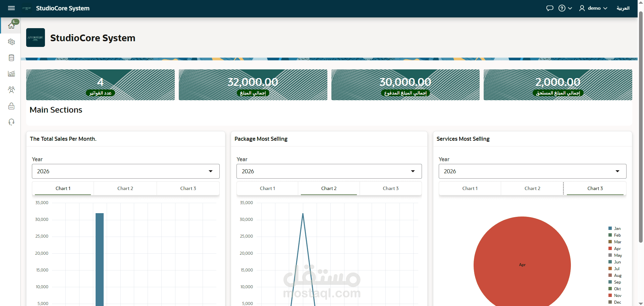Open the hamburger navigation menu
The width and height of the screenshot is (644, 306).
(x=11, y=8)
